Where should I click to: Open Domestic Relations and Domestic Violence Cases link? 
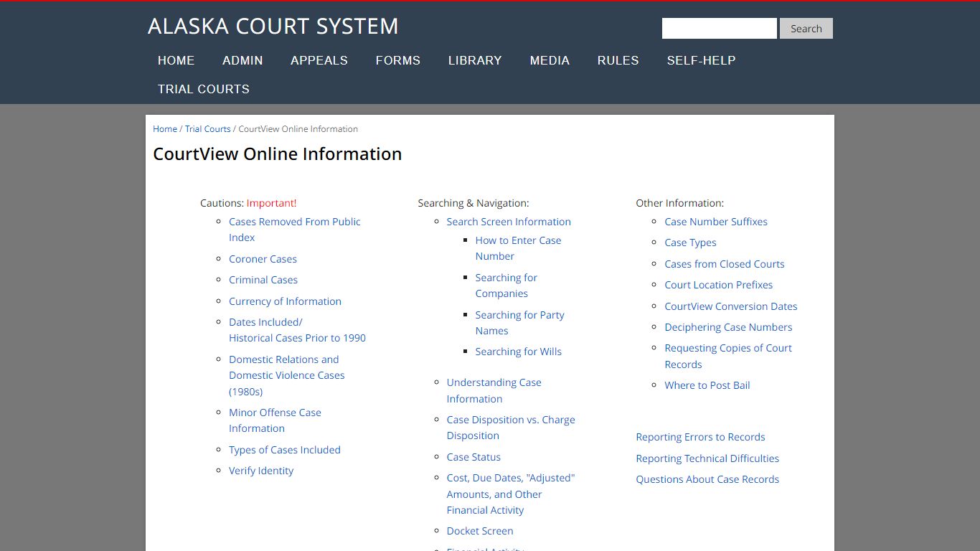[x=286, y=375]
